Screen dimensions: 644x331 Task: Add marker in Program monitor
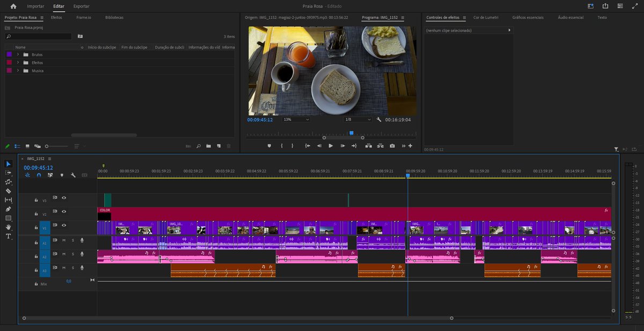(x=270, y=146)
